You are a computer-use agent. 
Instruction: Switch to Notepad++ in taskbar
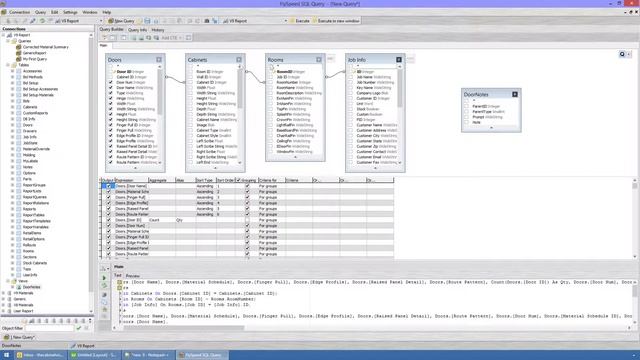[x=148, y=355]
